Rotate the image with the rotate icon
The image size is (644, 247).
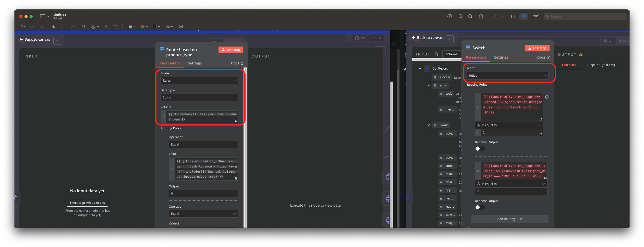click(x=513, y=16)
